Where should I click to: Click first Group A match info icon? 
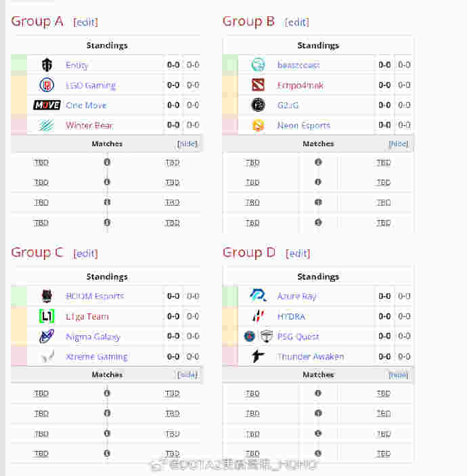107,162
